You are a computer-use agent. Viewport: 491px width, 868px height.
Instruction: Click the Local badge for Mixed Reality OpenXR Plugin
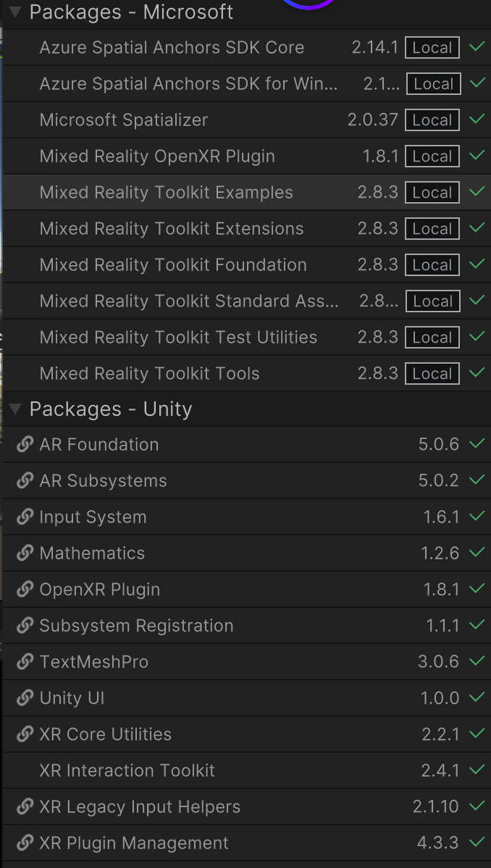[x=432, y=156]
